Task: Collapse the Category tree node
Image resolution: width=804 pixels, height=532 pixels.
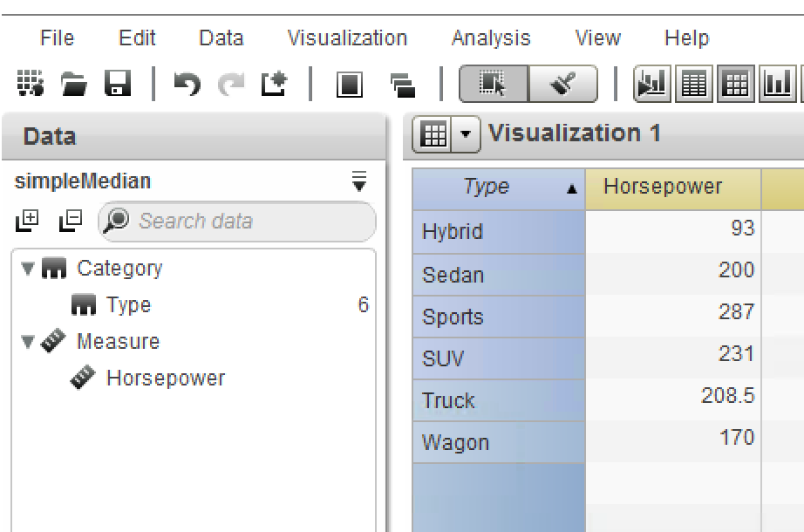Action: point(28,268)
